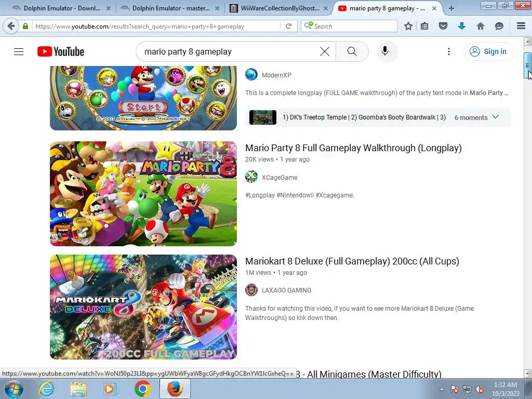Open the Mario Party 8 start-screen thumbnail

[x=143, y=98]
